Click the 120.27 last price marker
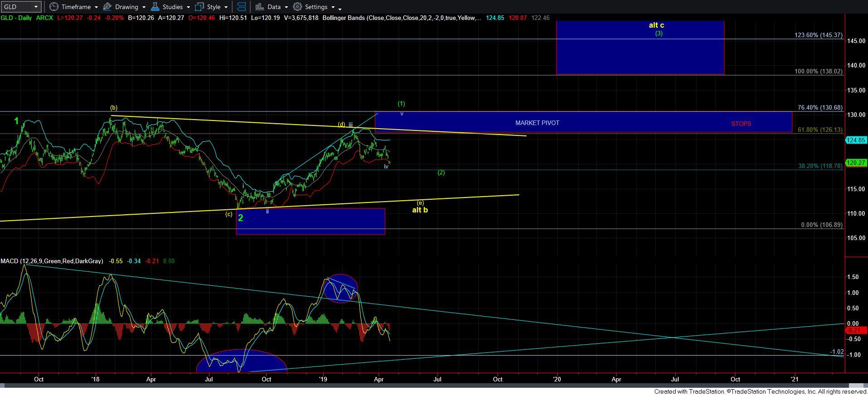The width and height of the screenshot is (868, 395). point(856,163)
